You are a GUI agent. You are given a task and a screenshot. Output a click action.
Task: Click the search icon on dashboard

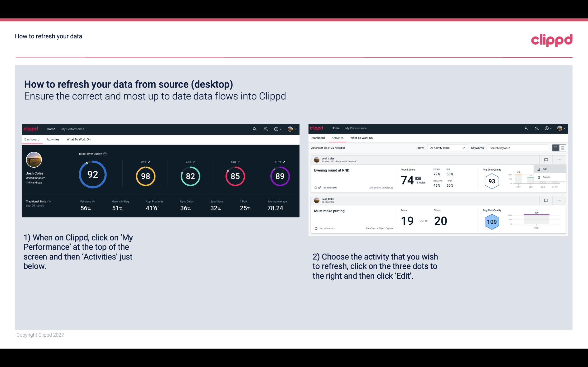(254, 129)
